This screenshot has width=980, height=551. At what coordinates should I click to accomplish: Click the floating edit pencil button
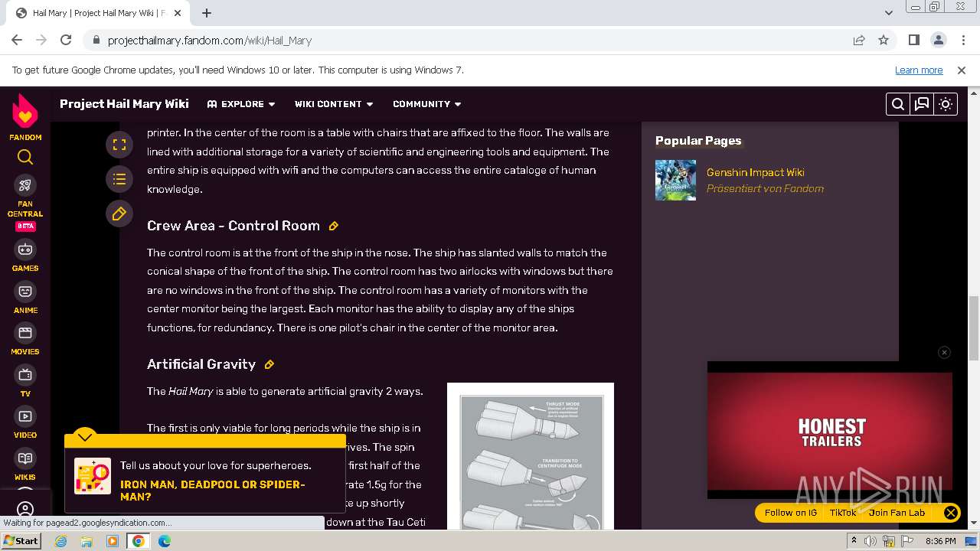coord(119,214)
